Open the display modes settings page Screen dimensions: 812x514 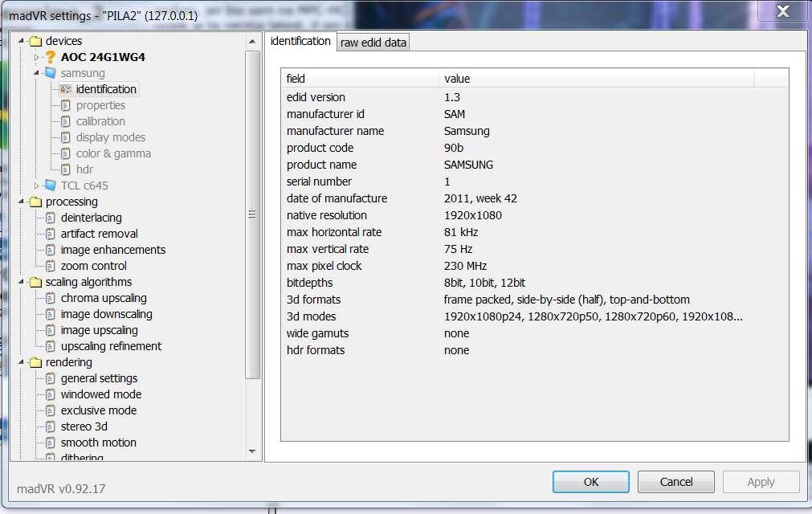(x=111, y=137)
